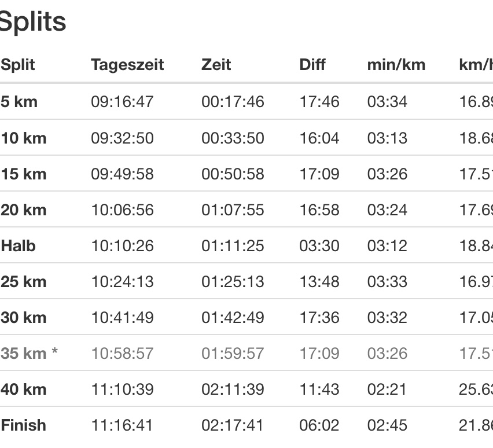This screenshot has width=493, height=448.
Task: Select the 10 km split row label
Action: (x=24, y=138)
